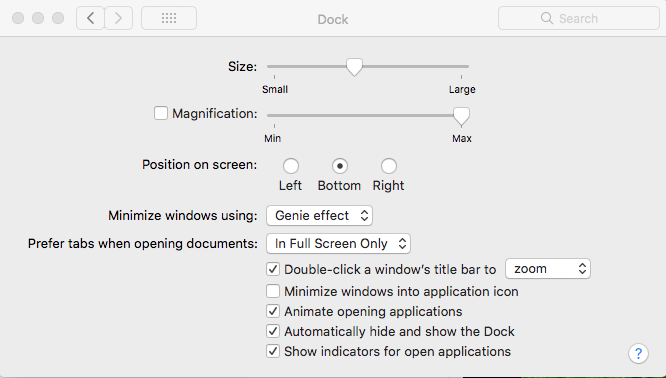Uncheck Automatically hide and show the Dock
Viewport: 666px width, 378px height.
[273, 331]
